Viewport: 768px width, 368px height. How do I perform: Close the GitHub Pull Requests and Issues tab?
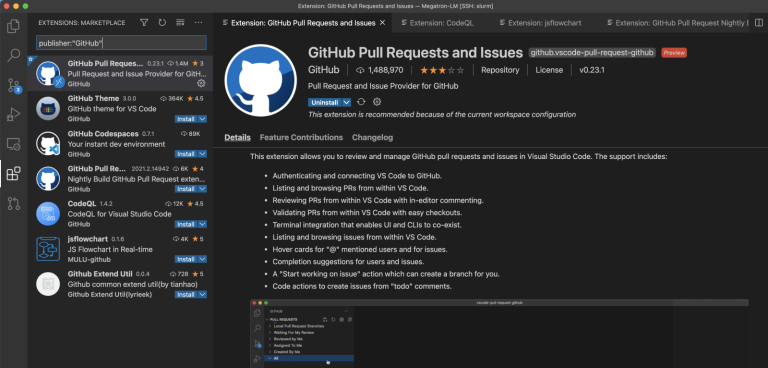pos(383,23)
